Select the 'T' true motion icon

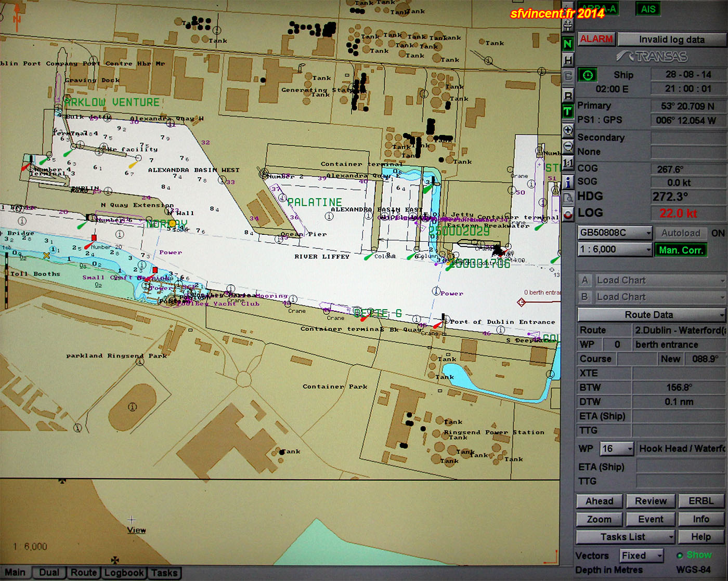coord(568,112)
